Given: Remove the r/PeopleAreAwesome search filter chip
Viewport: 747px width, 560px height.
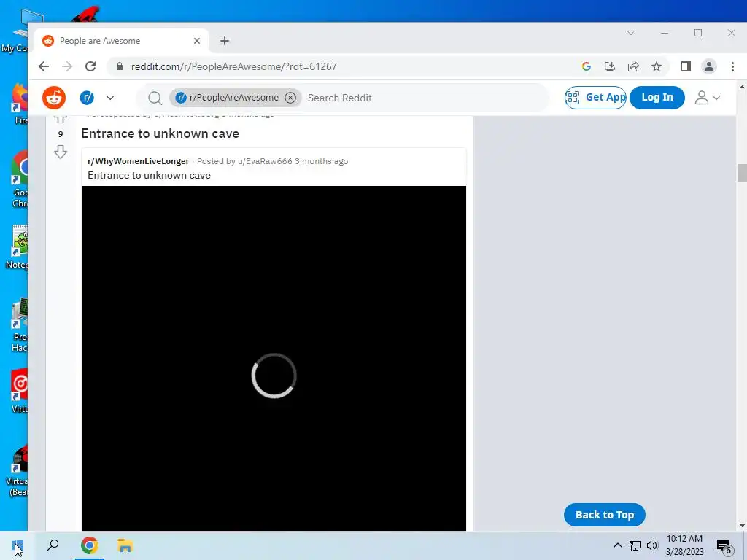Looking at the screenshot, I should [x=290, y=98].
